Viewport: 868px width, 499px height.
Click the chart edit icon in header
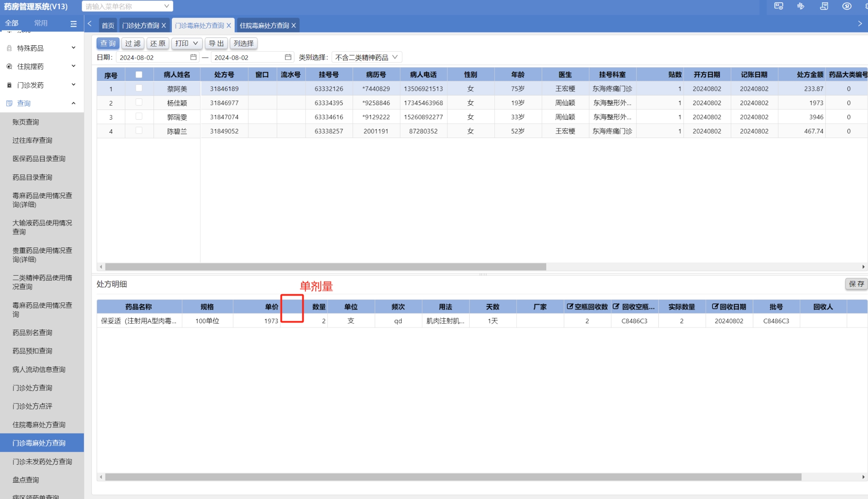point(801,6)
